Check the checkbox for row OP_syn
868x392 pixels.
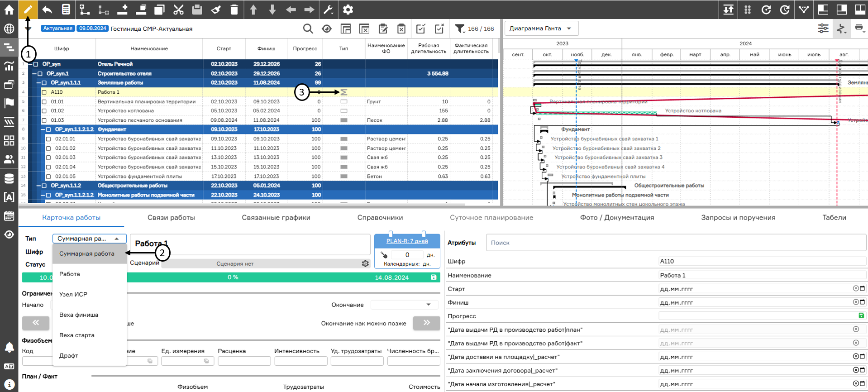point(36,64)
